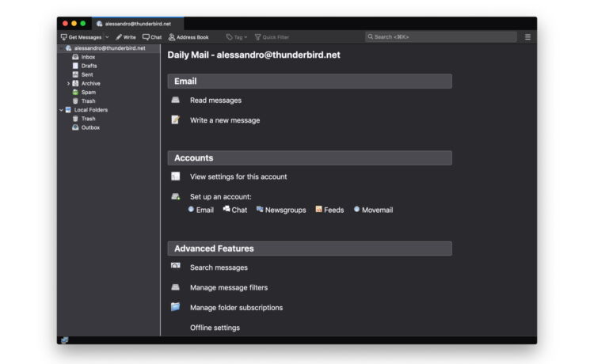This screenshot has height=364, width=594.
Task: Open the Spam folder
Action: coord(88,93)
